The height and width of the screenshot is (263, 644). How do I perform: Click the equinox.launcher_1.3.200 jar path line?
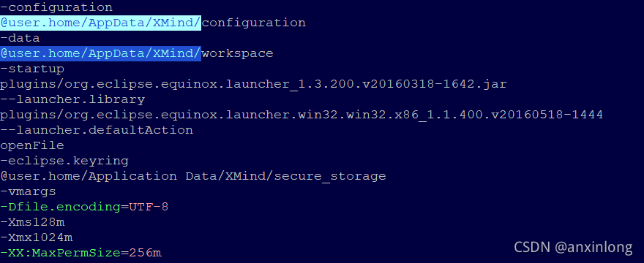point(253,85)
